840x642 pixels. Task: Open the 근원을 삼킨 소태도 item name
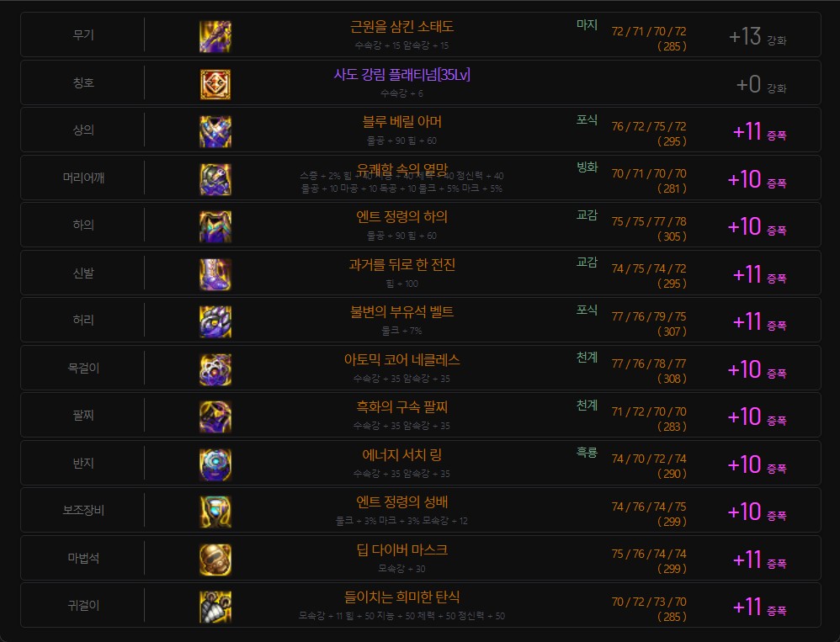point(401,27)
